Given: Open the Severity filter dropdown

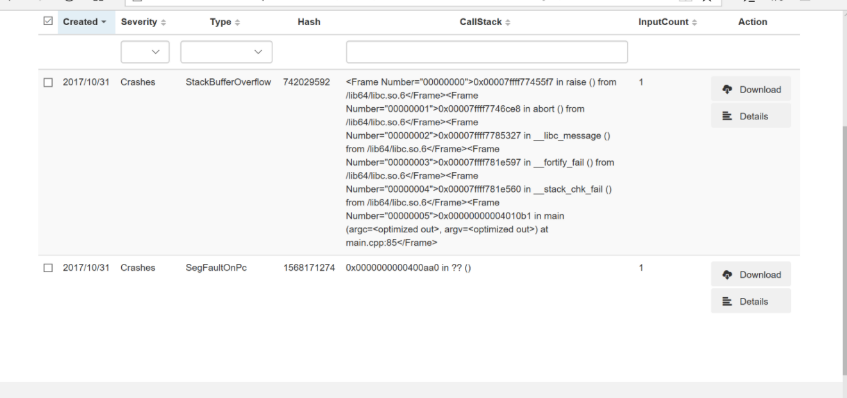Looking at the screenshot, I should point(145,52).
